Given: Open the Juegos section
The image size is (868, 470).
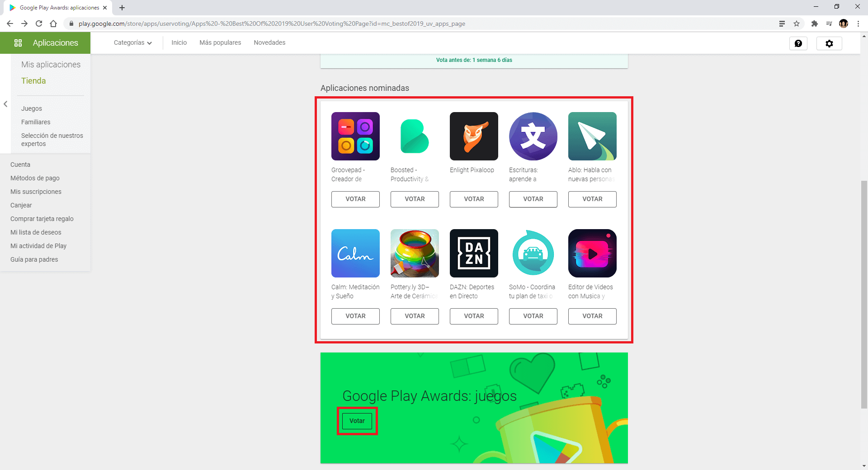Looking at the screenshot, I should point(32,108).
